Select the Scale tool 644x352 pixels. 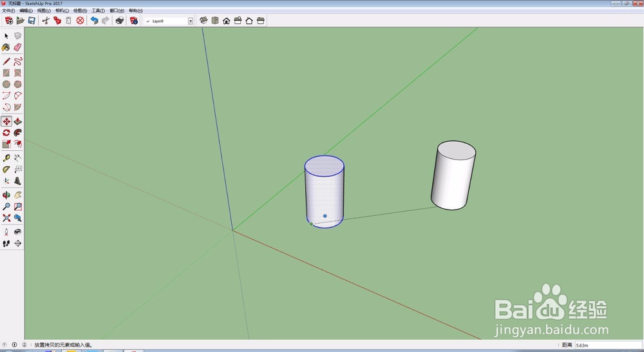(6, 144)
